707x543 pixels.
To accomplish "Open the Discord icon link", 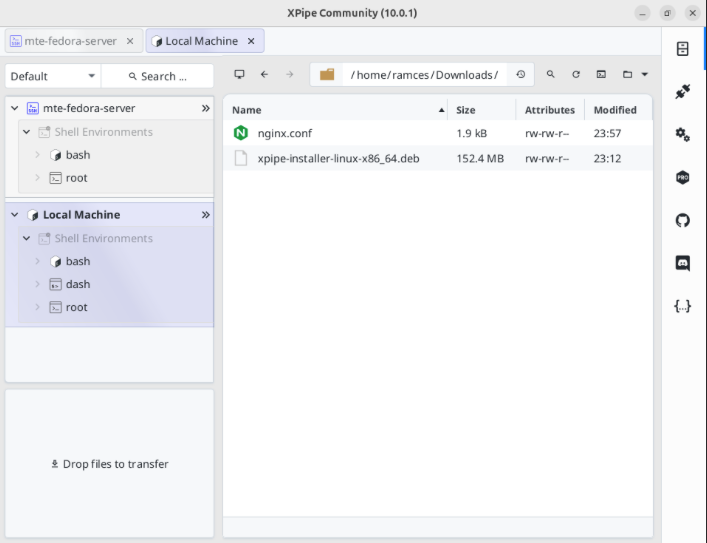I will [683, 263].
